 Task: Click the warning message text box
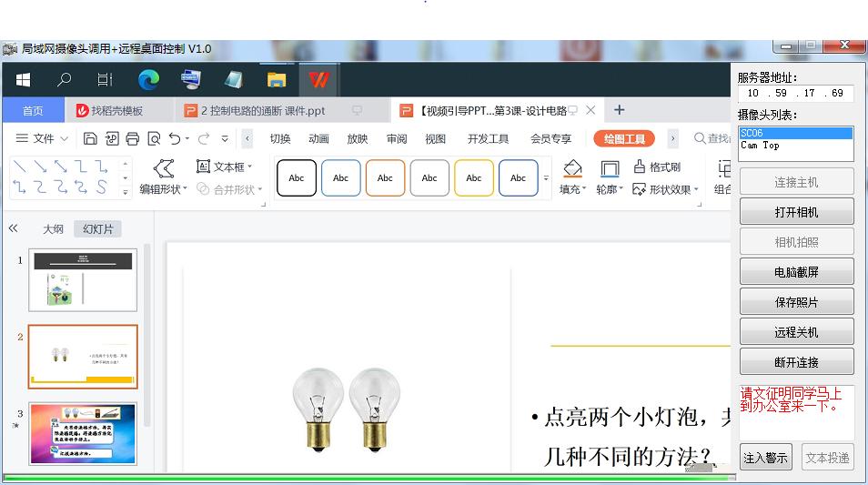(797, 412)
